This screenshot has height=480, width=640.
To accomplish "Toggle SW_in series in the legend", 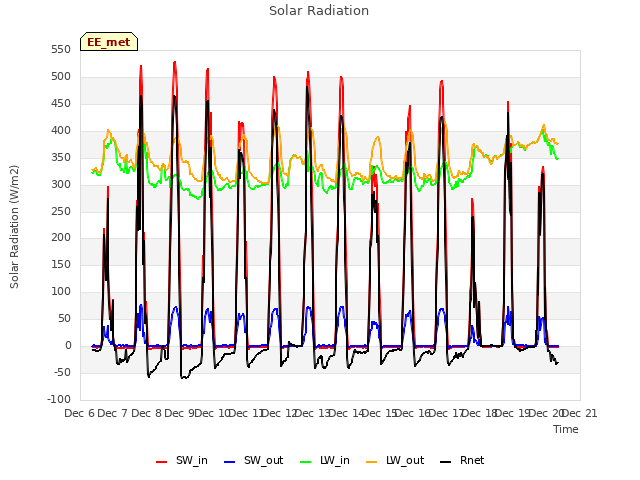I will (x=182, y=460).
